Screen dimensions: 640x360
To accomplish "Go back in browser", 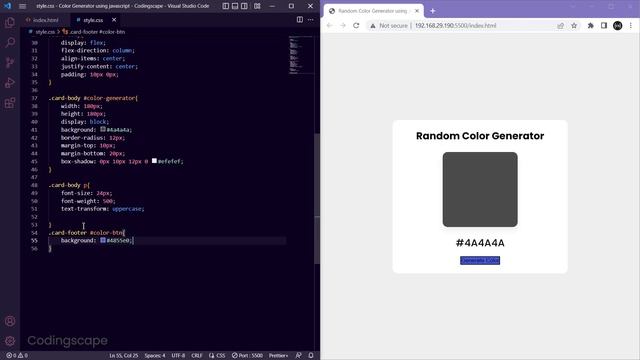I will tap(329, 25).
